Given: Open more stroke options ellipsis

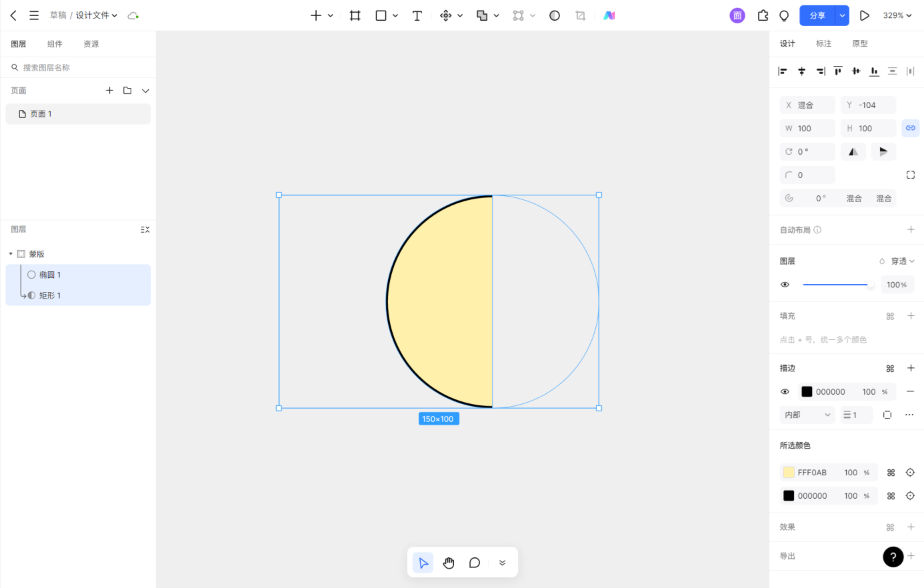Looking at the screenshot, I should click(909, 415).
